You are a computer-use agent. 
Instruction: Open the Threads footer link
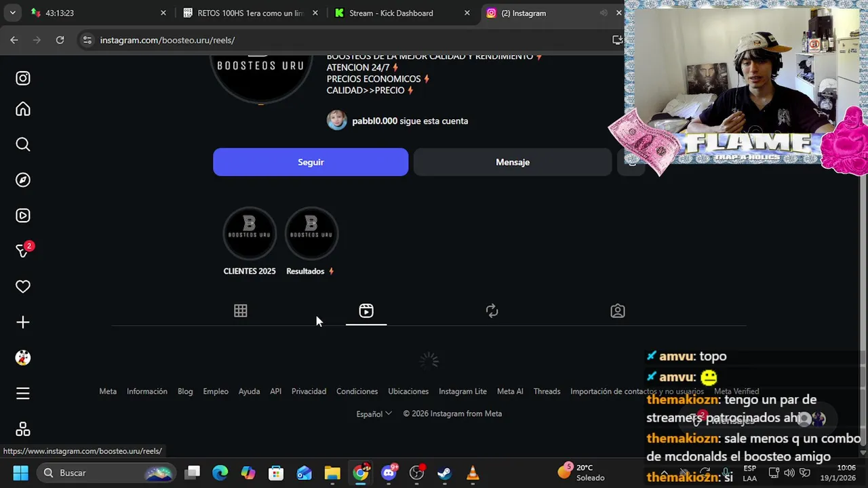[547, 391]
